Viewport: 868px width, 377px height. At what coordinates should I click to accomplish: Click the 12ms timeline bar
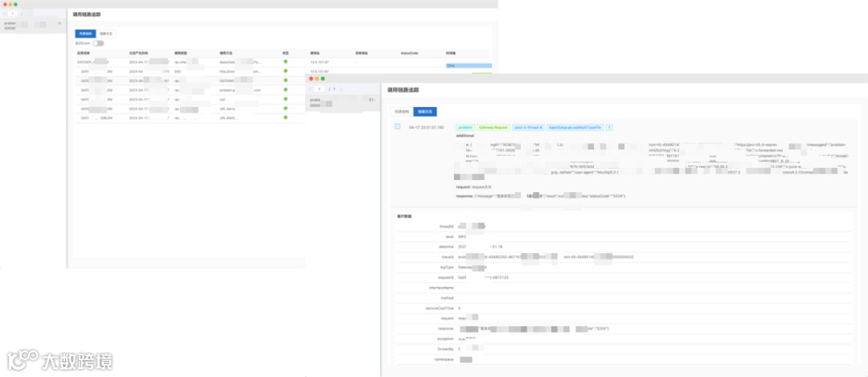point(469,65)
